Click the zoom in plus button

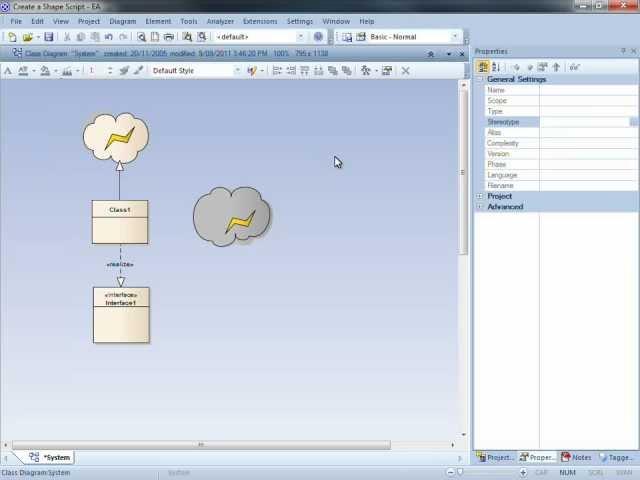(x=523, y=473)
